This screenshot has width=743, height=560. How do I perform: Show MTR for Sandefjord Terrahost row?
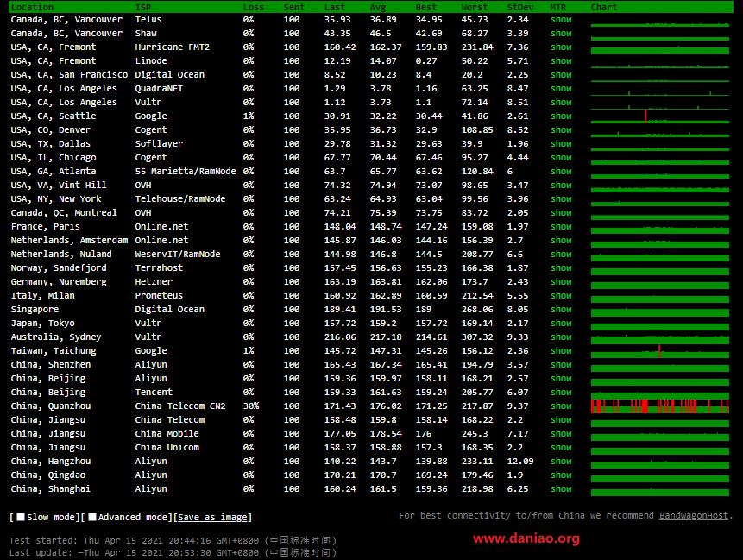tap(561, 267)
